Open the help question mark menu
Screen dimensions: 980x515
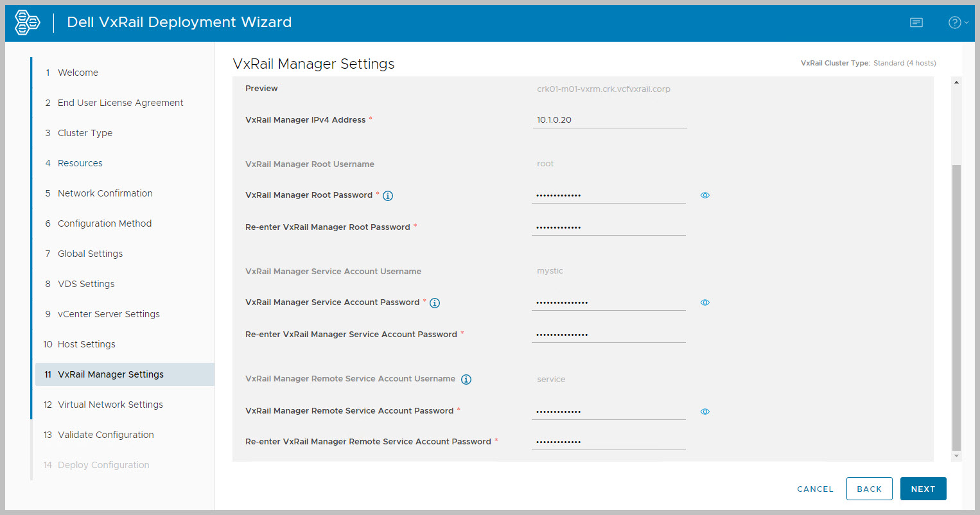click(957, 22)
